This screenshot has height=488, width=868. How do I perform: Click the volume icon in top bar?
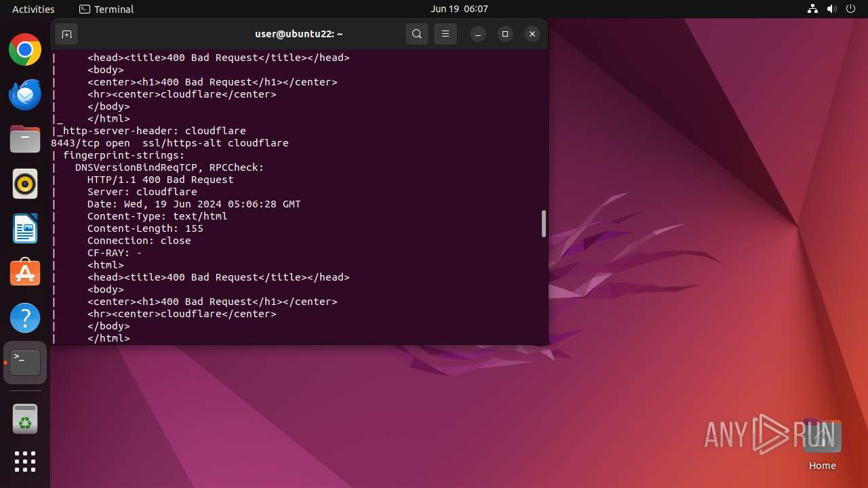(x=832, y=9)
